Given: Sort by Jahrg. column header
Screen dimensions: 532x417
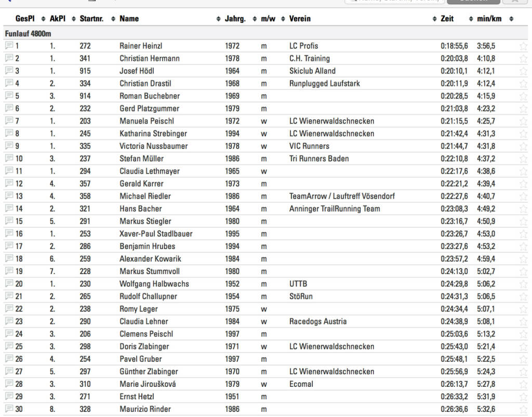Looking at the screenshot, I should click(x=235, y=19).
